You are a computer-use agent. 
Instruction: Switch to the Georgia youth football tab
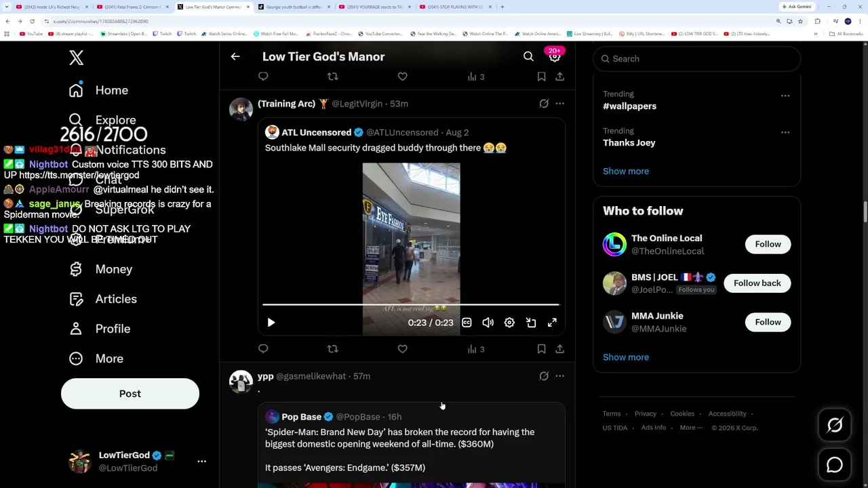[293, 7]
